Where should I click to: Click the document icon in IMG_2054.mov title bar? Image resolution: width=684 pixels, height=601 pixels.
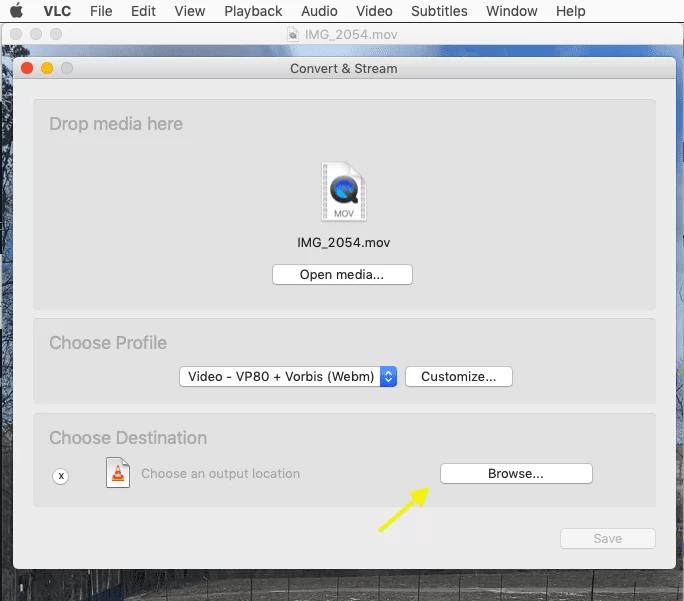[293, 34]
